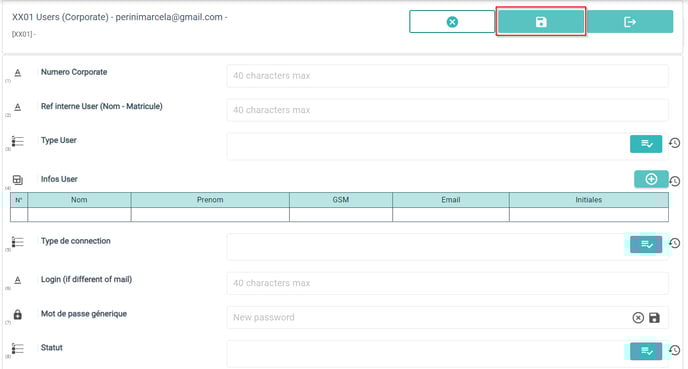The image size is (688, 369).
Task: Click the text icon beside Numero Corporate
Action: [18, 73]
